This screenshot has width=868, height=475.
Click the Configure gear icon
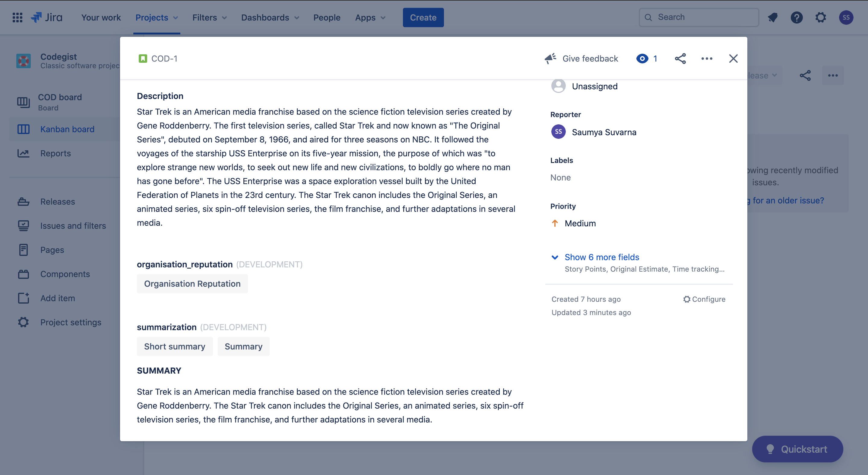pos(686,299)
